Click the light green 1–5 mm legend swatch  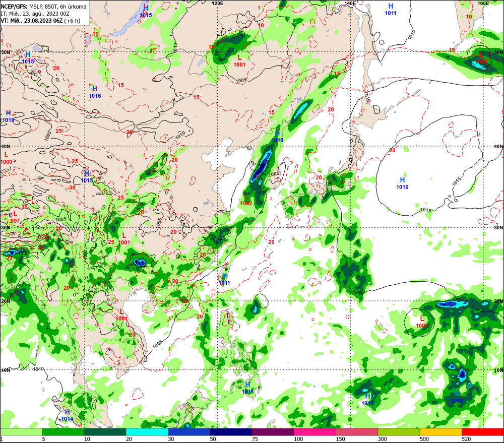click(21, 432)
